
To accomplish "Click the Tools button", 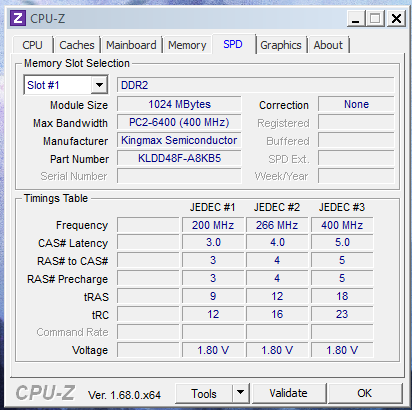I will [204, 393].
